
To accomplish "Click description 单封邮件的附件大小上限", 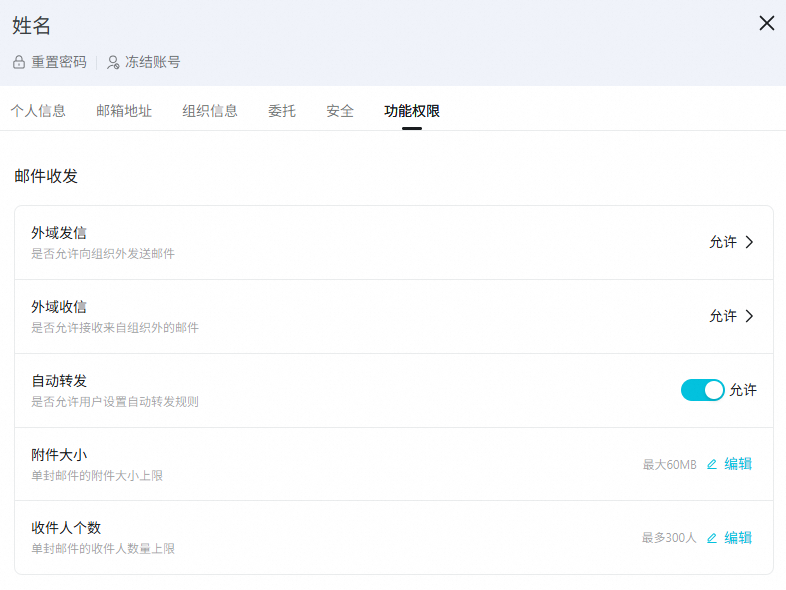I will click(x=97, y=476).
